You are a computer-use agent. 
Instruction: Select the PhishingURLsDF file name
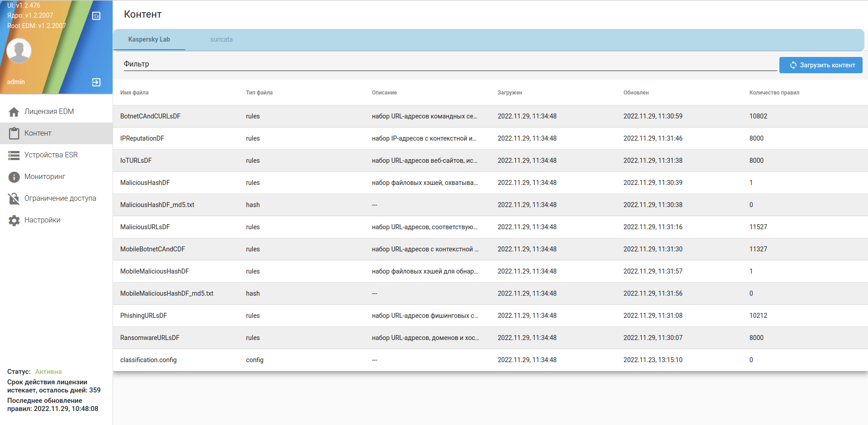coord(143,316)
